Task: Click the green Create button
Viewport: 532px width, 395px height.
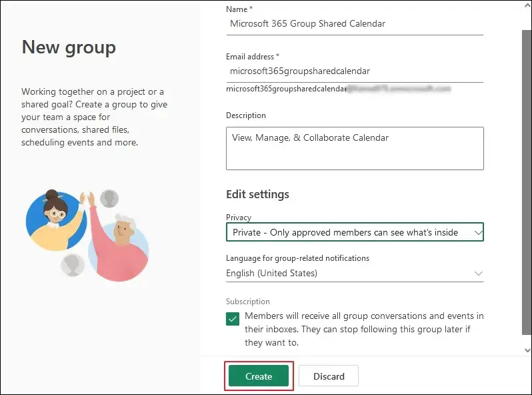Action: [x=259, y=376]
